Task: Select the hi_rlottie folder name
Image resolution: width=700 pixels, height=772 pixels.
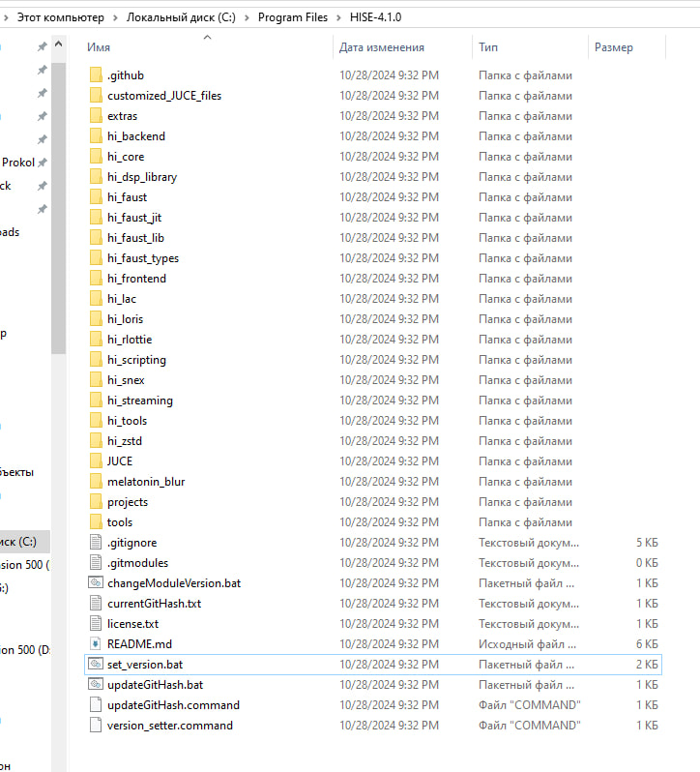Action: coord(130,340)
